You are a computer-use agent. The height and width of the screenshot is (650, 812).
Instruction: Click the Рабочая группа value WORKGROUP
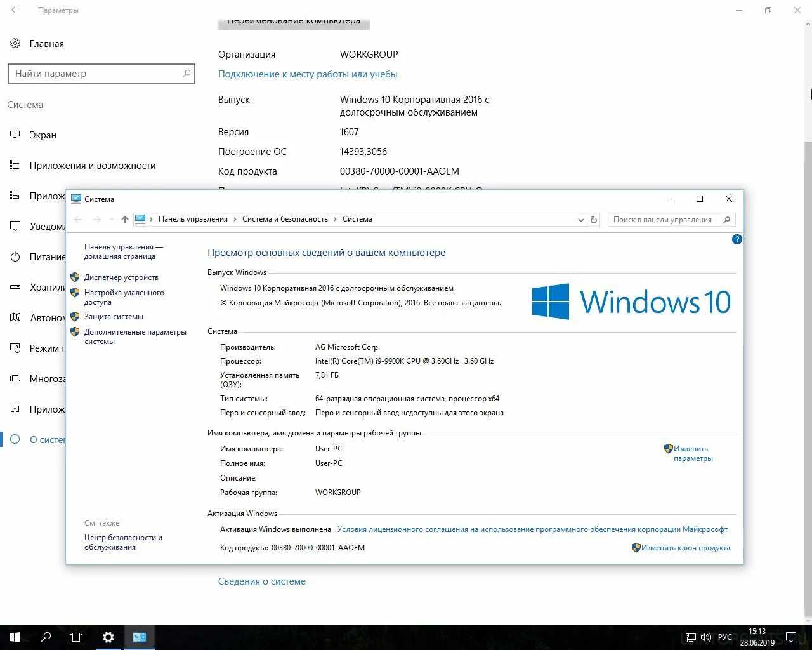pos(338,493)
